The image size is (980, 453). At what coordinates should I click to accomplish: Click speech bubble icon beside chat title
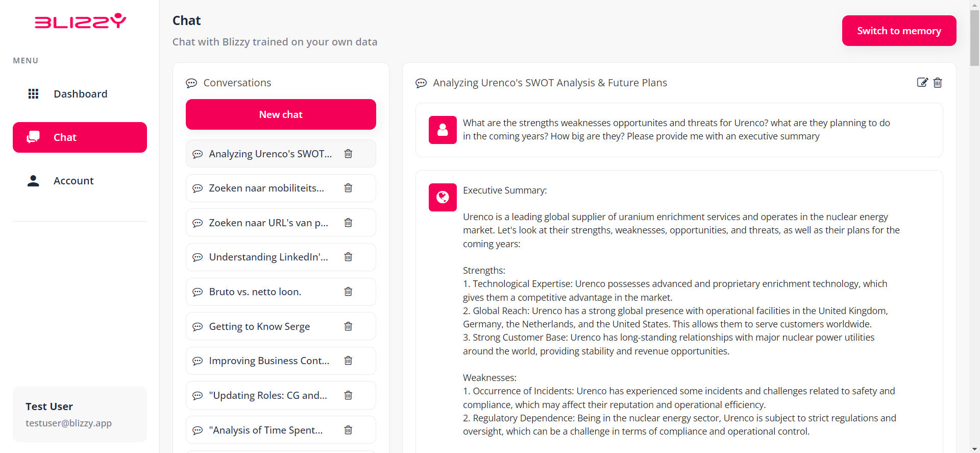pyautogui.click(x=421, y=83)
